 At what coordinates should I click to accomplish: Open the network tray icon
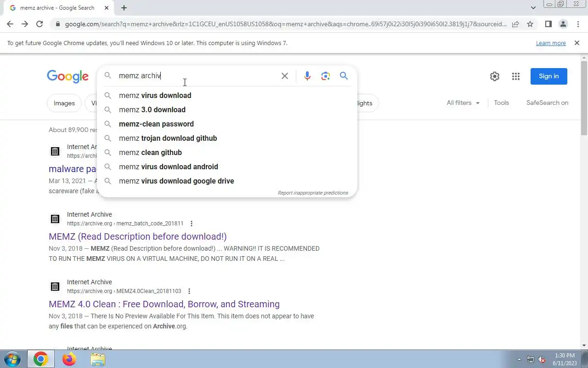[531, 359]
